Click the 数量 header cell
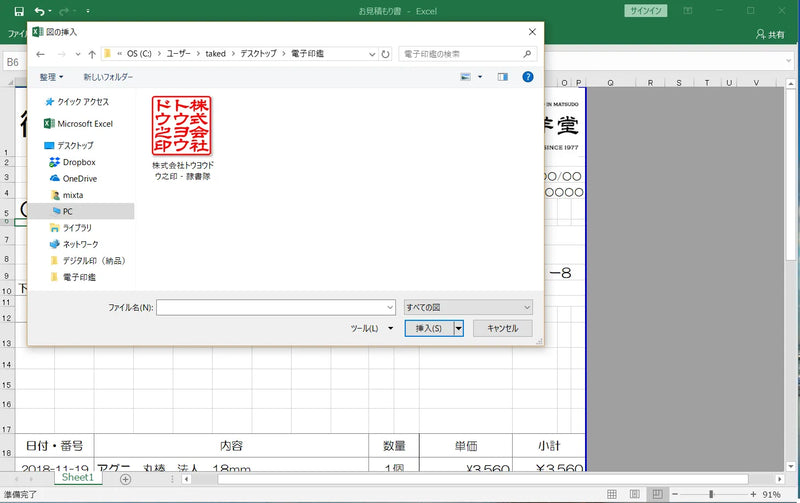 [x=394, y=446]
